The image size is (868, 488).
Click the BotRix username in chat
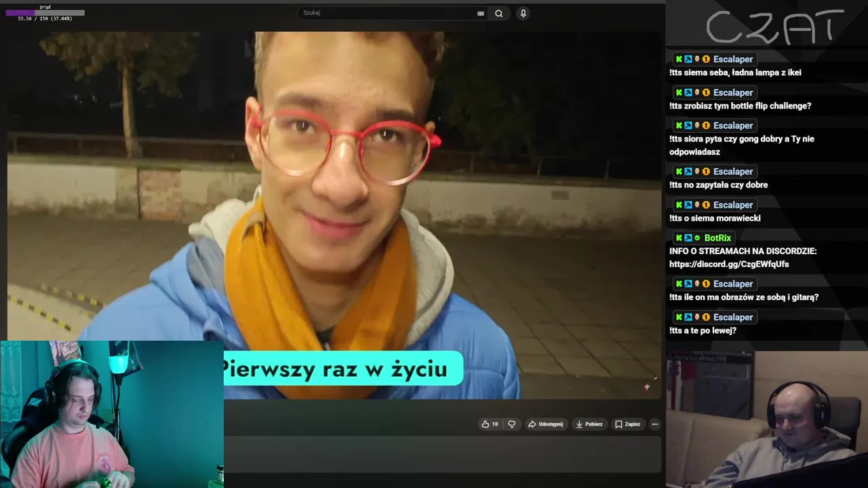717,238
